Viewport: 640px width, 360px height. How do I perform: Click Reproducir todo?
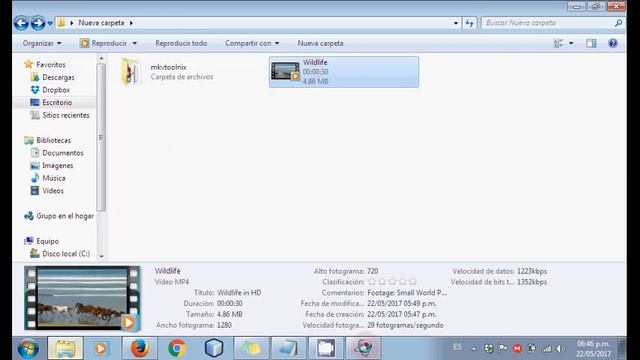click(x=181, y=43)
